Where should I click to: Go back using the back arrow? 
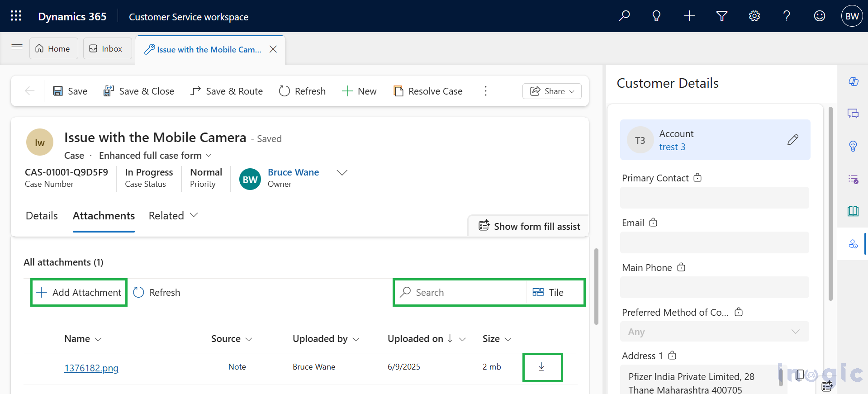point(30,91)
